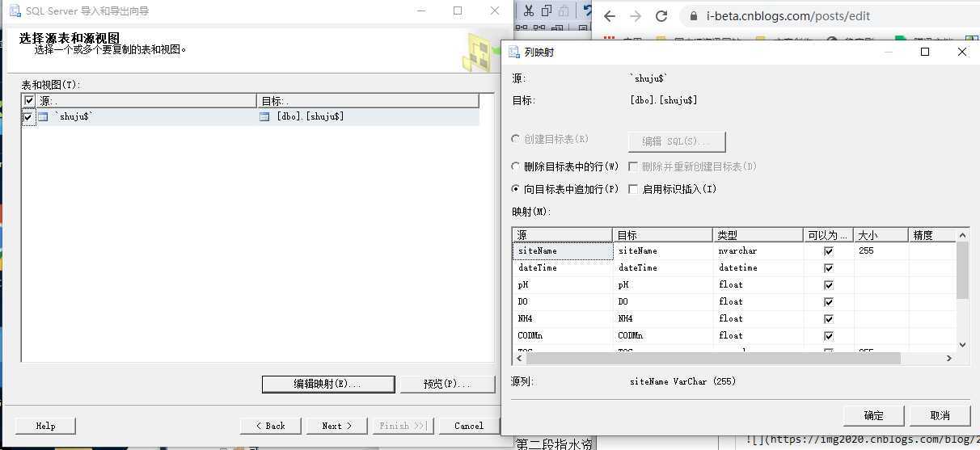Dismiss column mappings with 取消
The image size is (980, 450).
940,415
